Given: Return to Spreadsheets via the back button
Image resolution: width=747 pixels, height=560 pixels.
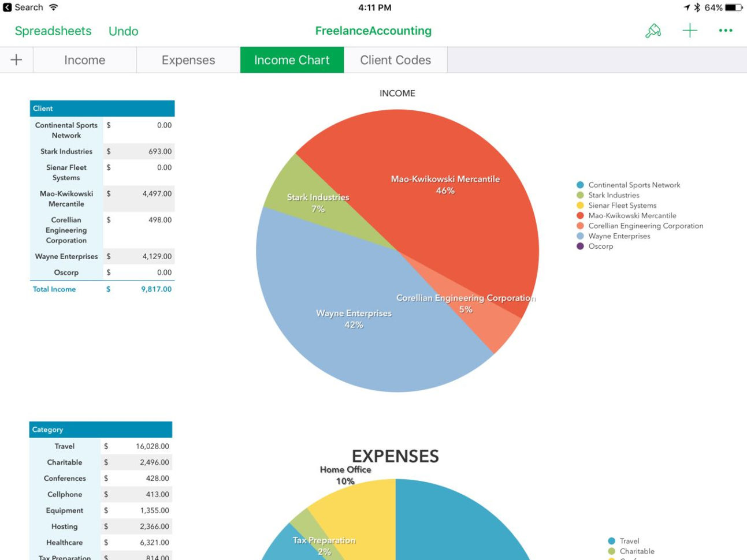Looking at the screenshot, I should (53, 31).
